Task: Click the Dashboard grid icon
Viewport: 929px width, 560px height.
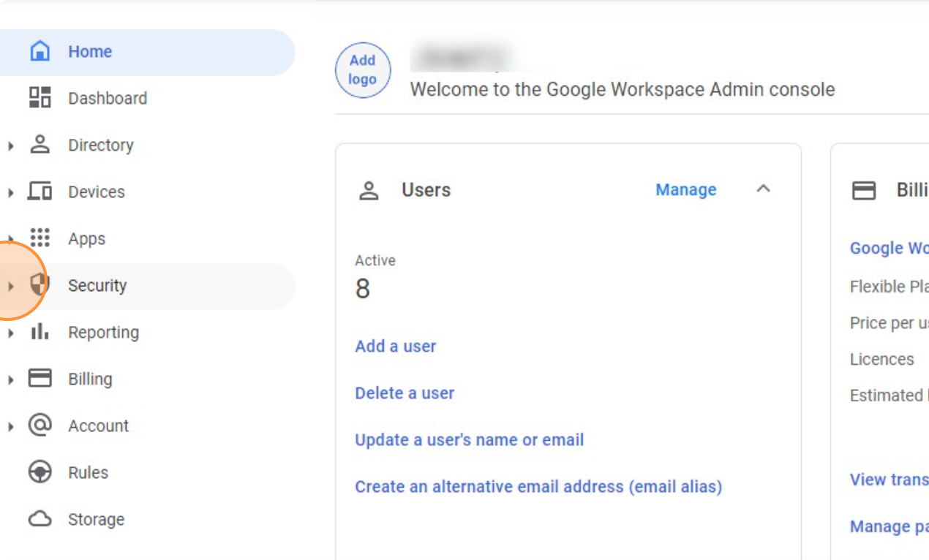Action: (x=40, y=97)
